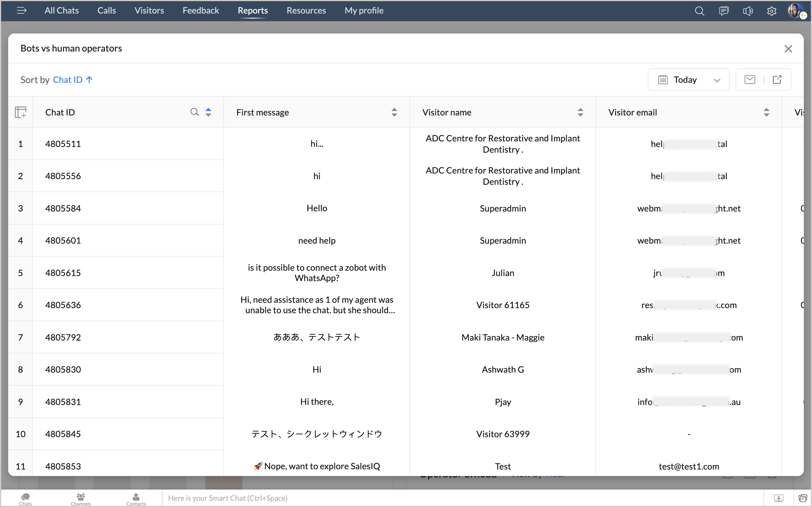
Task: Click the email report envelope icon
Action: click(750, 79)
